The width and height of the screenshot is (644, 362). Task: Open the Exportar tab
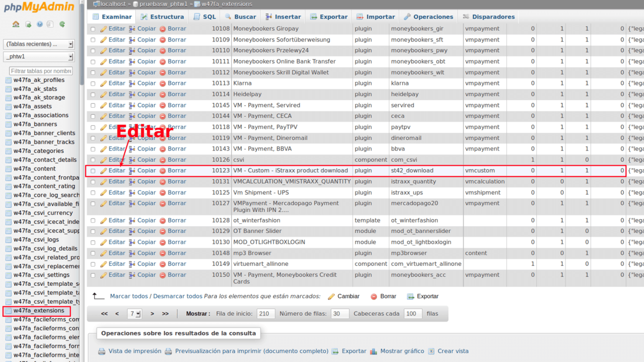(329, 17)
